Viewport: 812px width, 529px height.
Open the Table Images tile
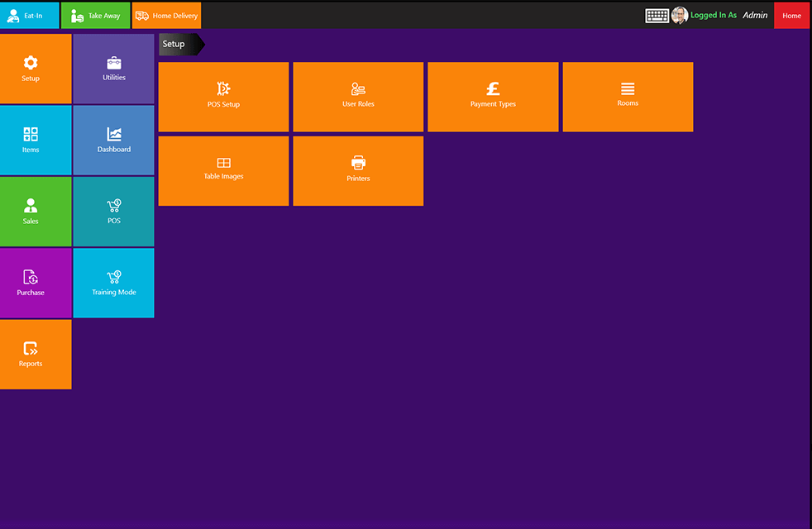point(223,170)
